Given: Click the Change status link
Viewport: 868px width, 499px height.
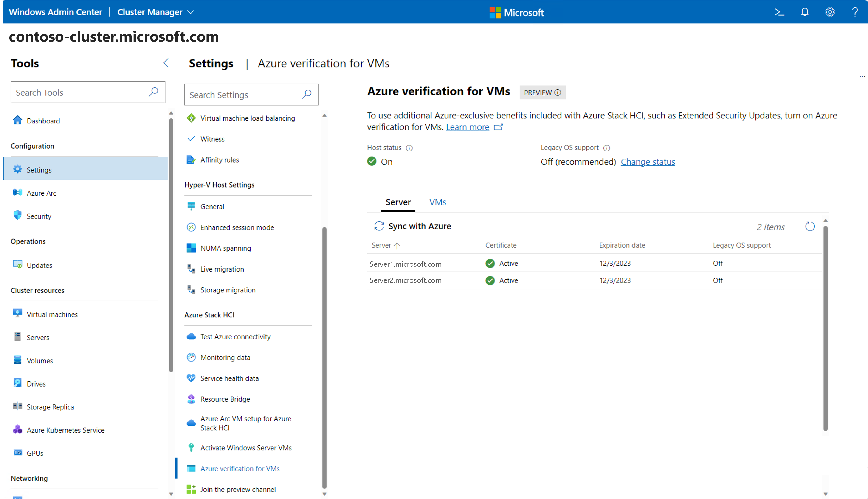Looking at the screenshot, I should coord(648,162).
